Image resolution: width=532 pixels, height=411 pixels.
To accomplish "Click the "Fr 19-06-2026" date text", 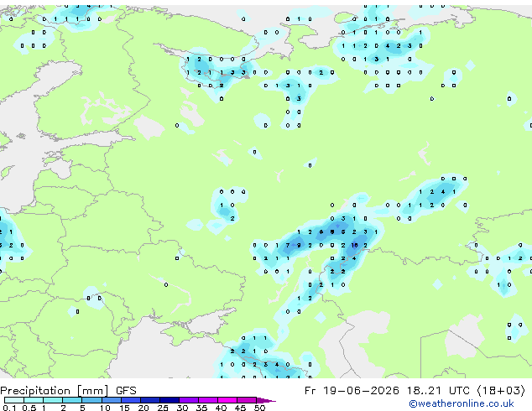I will point(352,391).
